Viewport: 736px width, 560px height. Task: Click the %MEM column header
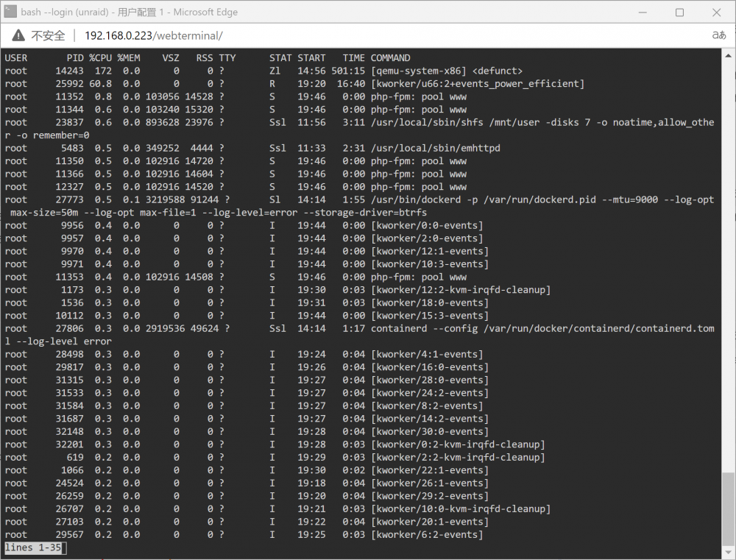tap(129, 58)
